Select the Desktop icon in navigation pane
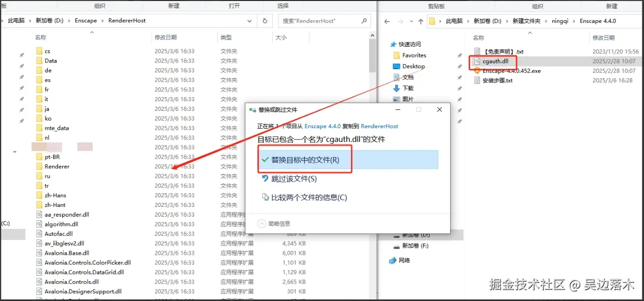Image resolution: width=644 pixels, height=301 pixels. click(x=397, y=66)
